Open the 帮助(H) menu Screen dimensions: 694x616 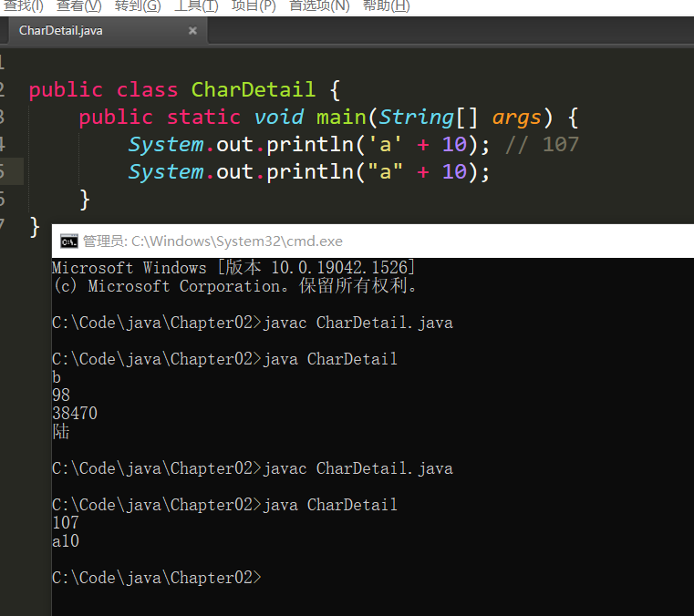(386, 6)
